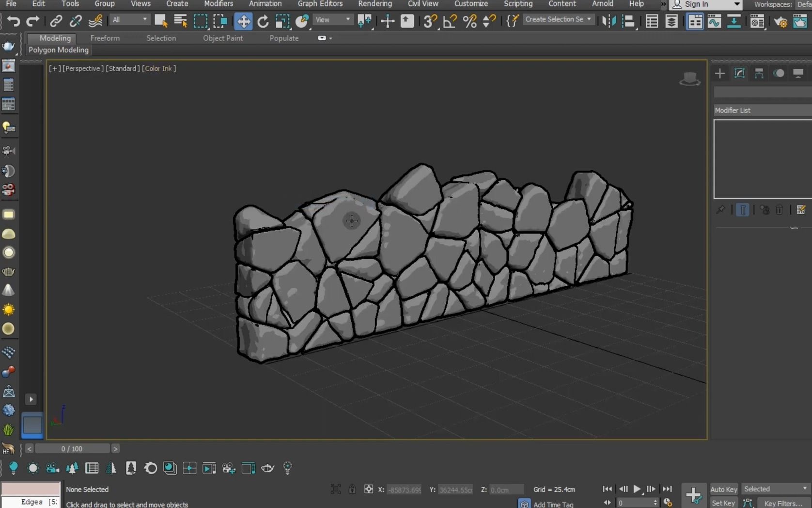Open the Rendering menu
Image resolution: width=812 pixels, height=508 pixels.
(375, 4)
